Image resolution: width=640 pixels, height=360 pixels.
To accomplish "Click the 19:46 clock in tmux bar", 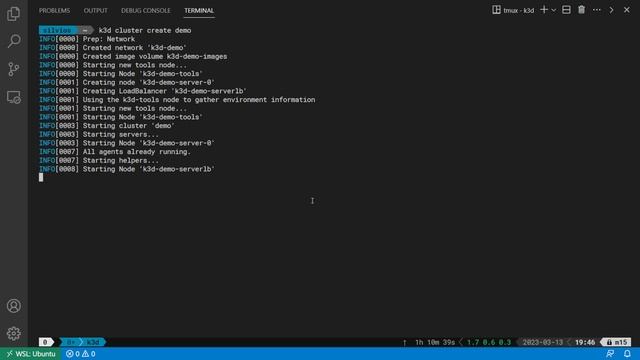I will pos(584,342).
